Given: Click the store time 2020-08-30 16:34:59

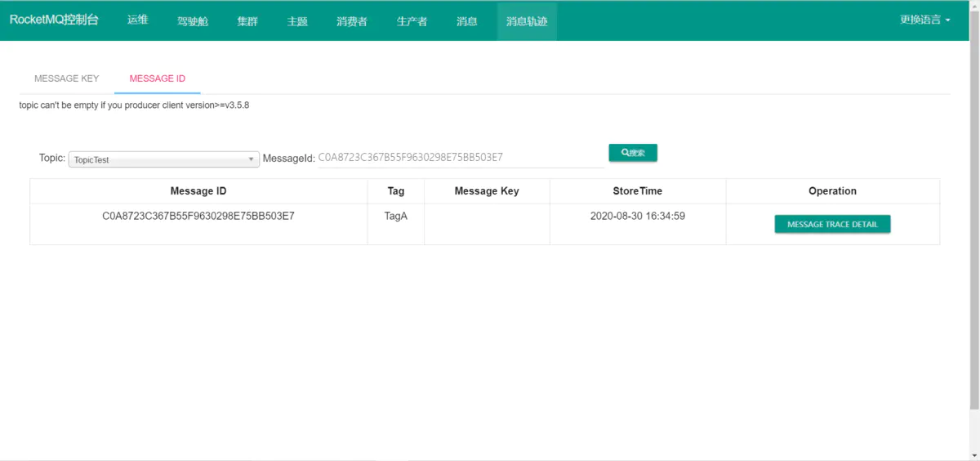Looking at the screenshot, I should pos(638,217).
